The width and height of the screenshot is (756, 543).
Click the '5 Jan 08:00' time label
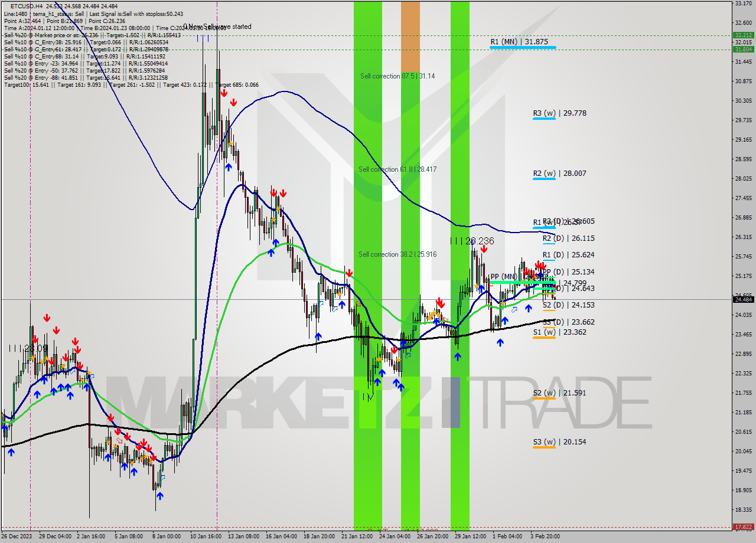point(129,537)
